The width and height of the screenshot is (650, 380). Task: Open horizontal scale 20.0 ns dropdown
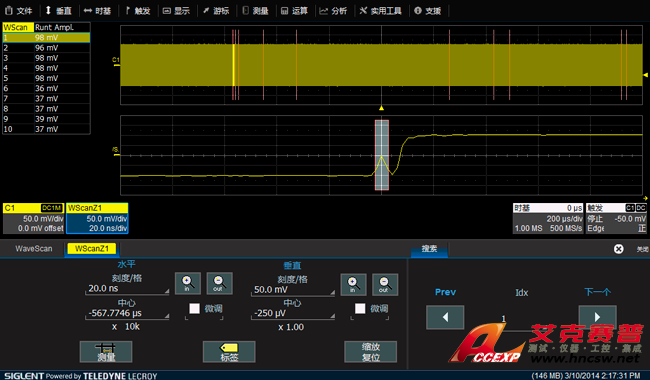point(127,289)
